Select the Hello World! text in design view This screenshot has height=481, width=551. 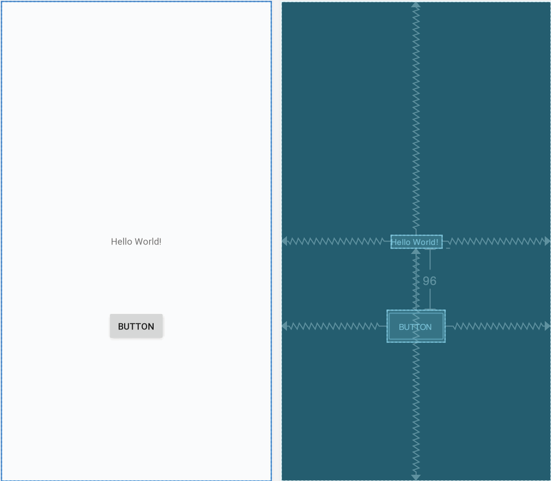point(136,242)
